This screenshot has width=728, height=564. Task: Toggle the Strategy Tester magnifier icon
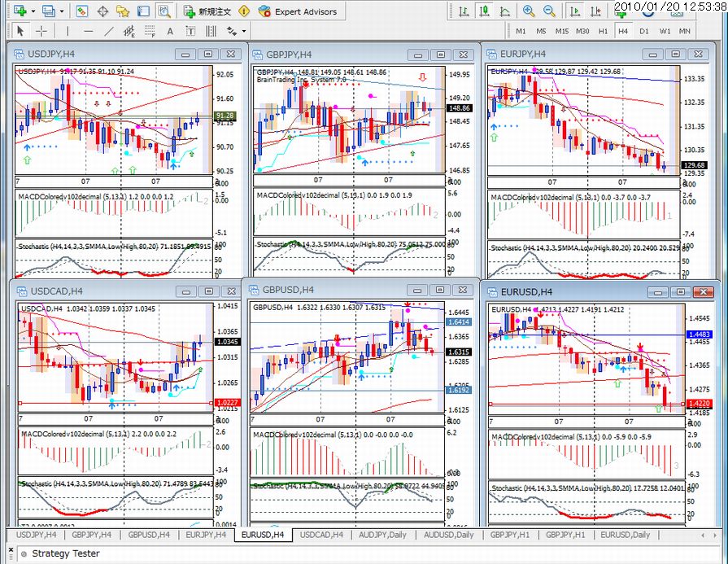coord(163,11)
